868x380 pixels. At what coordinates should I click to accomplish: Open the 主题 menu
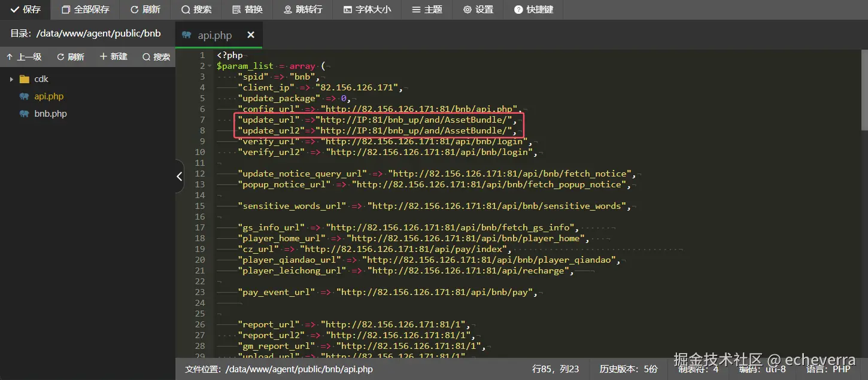point(427,10)
